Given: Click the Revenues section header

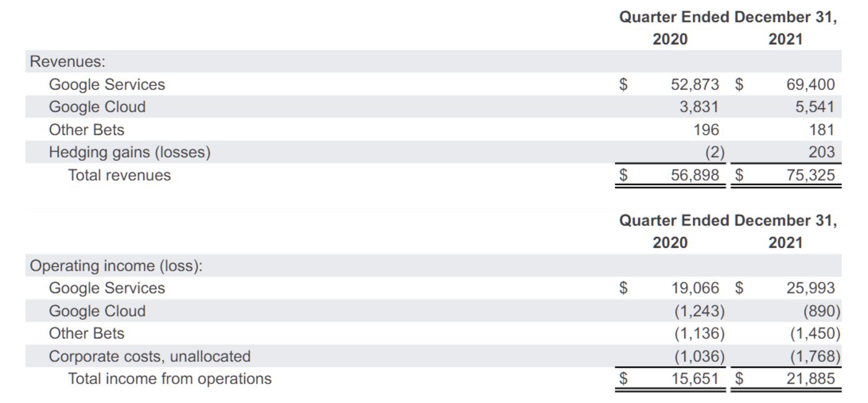Looking at the screenshot, I should pos(68,62).
